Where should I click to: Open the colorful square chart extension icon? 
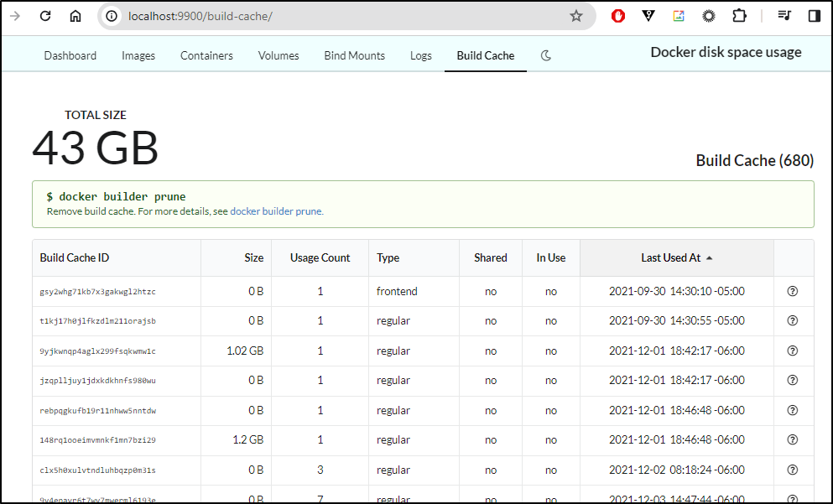click(x=679, y=16)
